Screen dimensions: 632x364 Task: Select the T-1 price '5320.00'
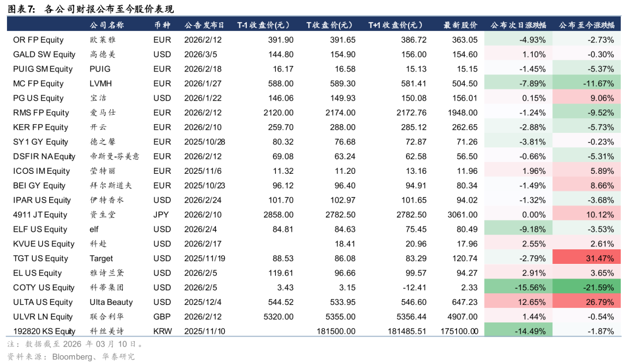279,317
